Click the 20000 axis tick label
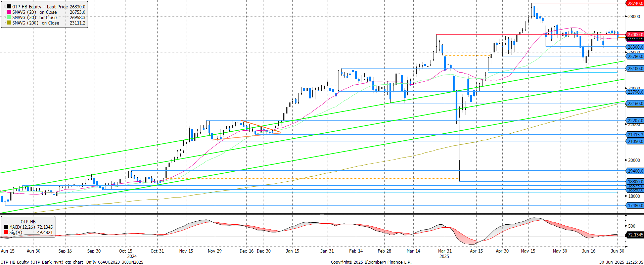 click(634, 160)
